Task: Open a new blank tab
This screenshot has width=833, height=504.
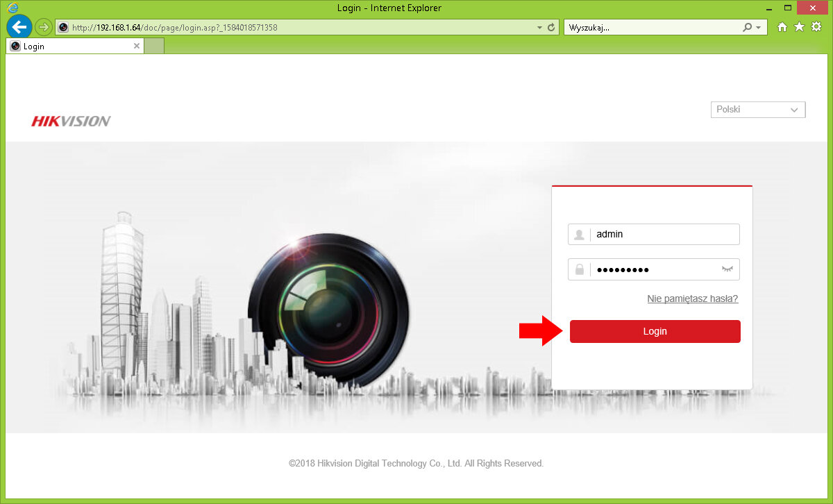Action: point(154,47)
